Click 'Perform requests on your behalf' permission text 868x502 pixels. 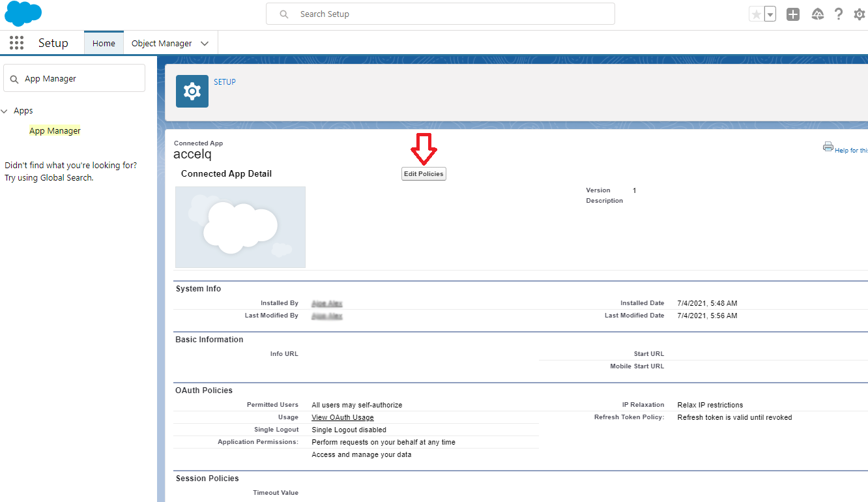pos(384,442)
